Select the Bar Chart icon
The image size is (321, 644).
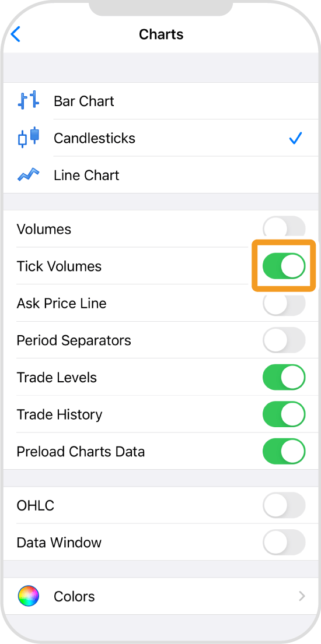[29, 100]
